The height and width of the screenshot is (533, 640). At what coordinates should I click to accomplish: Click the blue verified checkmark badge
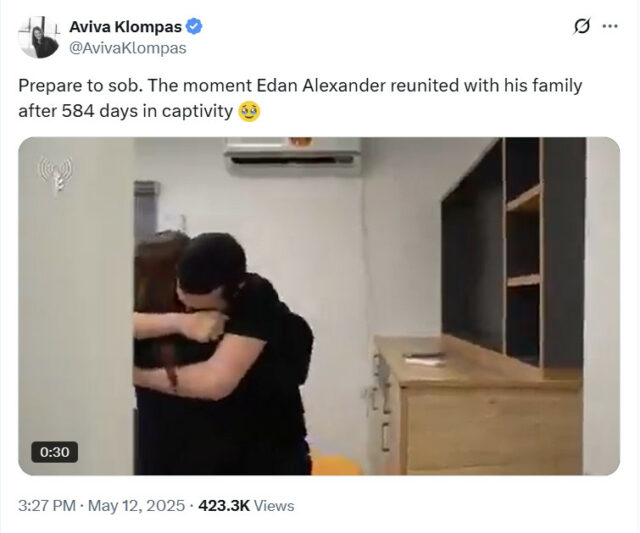[194, 27]
